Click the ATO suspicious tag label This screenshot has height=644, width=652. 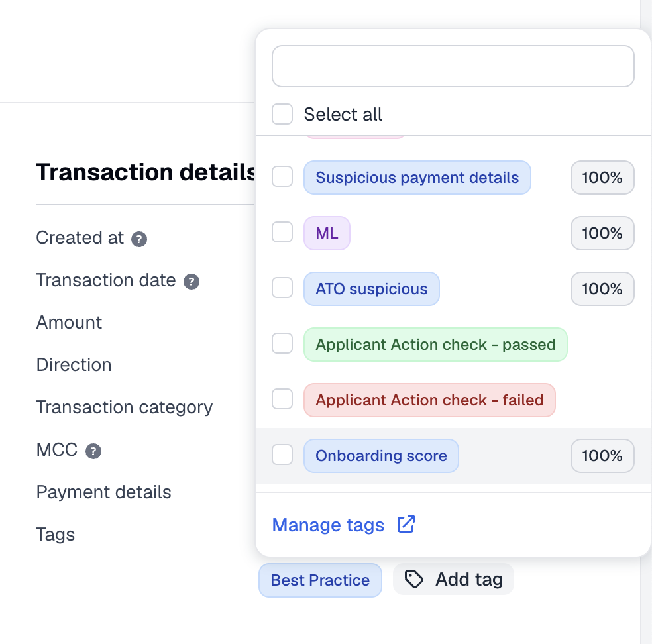coord(371,289)
